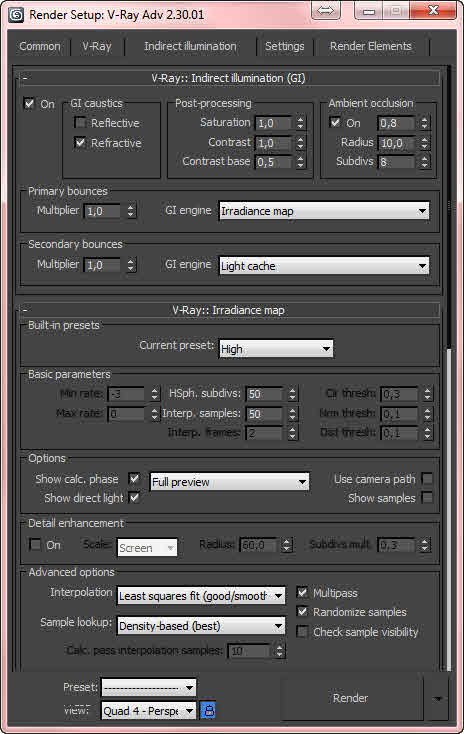Click the Contrast value field
Image resolution: width=464 pixels, height=734 pixels.
coord(274,143)
